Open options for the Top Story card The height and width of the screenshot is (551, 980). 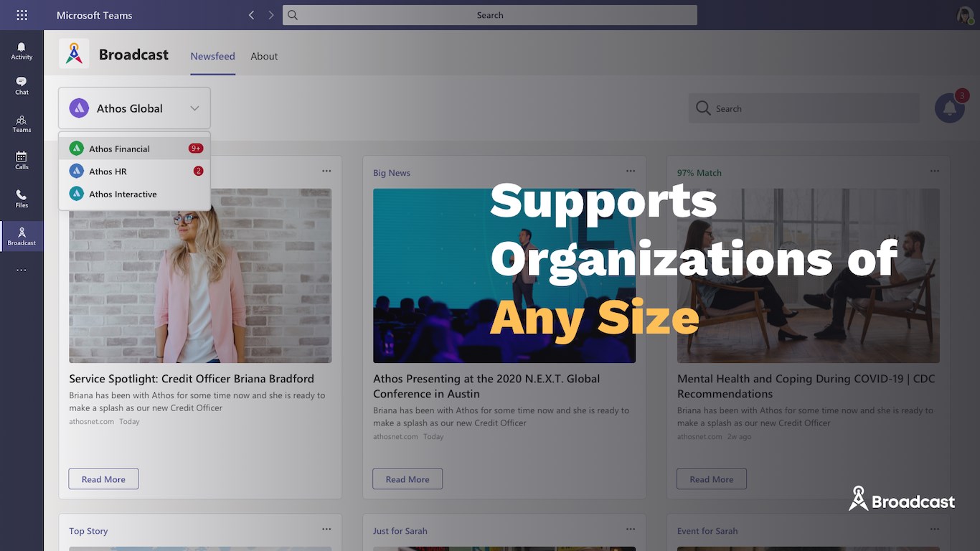coord(326,529)
